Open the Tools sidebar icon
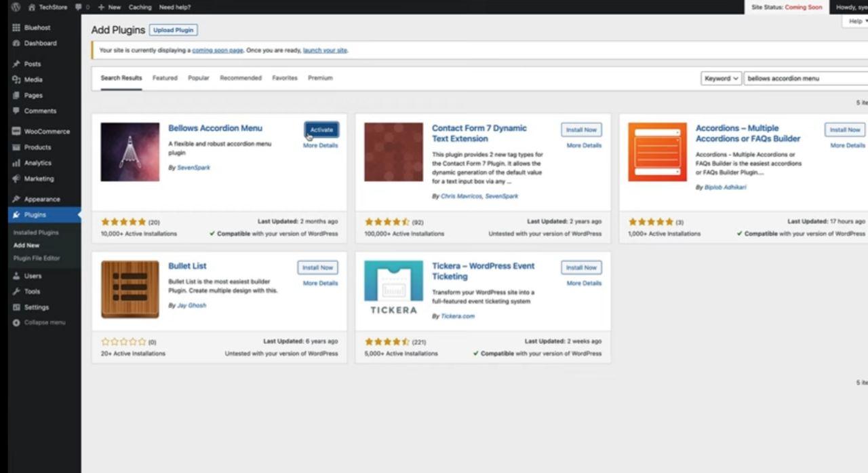868x473 pixels. pyautogui.click(x=16, y=291)
